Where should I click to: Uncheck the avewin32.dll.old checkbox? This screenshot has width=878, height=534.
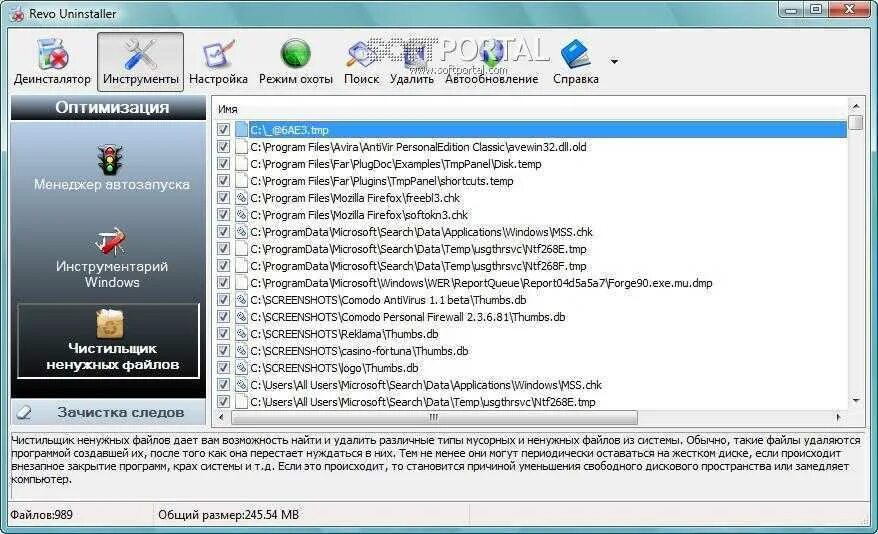click(x=223, y=147)
